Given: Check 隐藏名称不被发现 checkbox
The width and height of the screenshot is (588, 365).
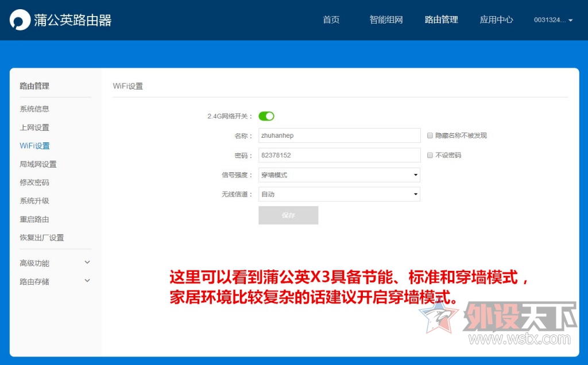Looking at the screenshot, I should point(430,135).
